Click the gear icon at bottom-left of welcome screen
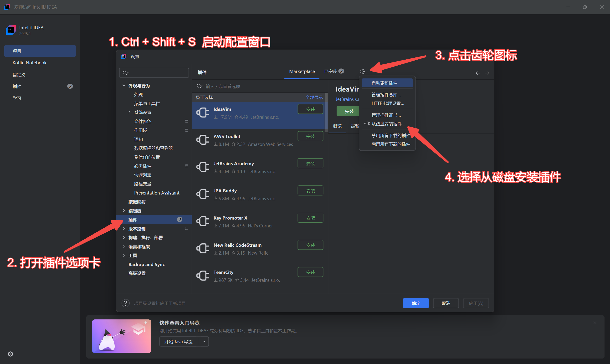 pyautogui.click(x=10, y=354)
